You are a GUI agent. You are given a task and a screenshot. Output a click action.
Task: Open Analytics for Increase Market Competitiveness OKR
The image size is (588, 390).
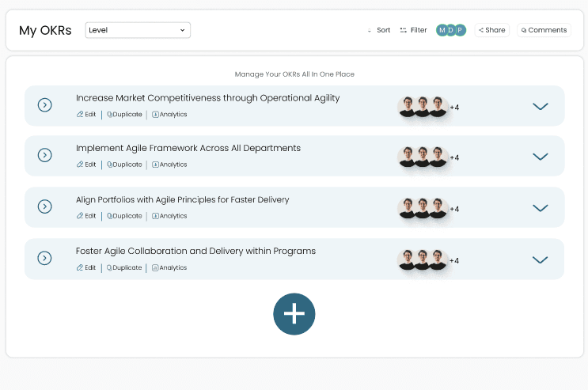[x=169, y=115]
